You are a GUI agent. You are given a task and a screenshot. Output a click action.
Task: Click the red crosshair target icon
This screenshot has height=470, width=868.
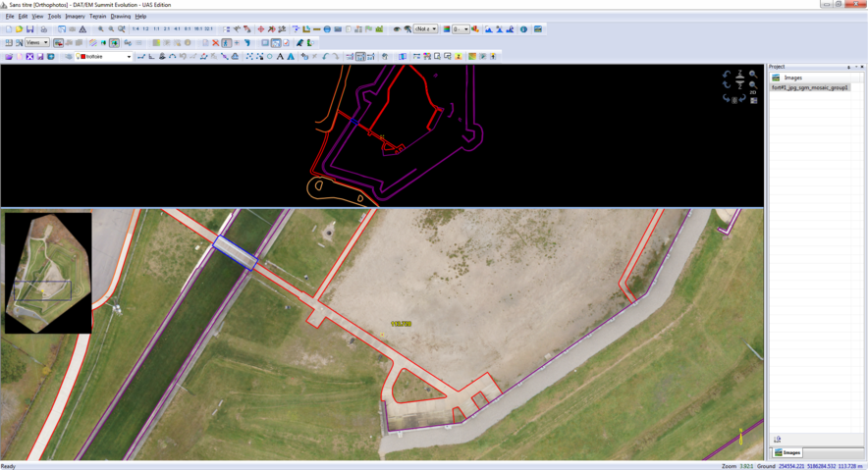point(261,29)
